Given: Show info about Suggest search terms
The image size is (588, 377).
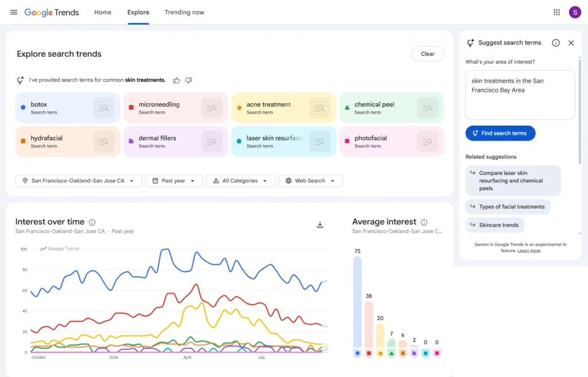Looking at the screenshot, I should click(556, 43).
